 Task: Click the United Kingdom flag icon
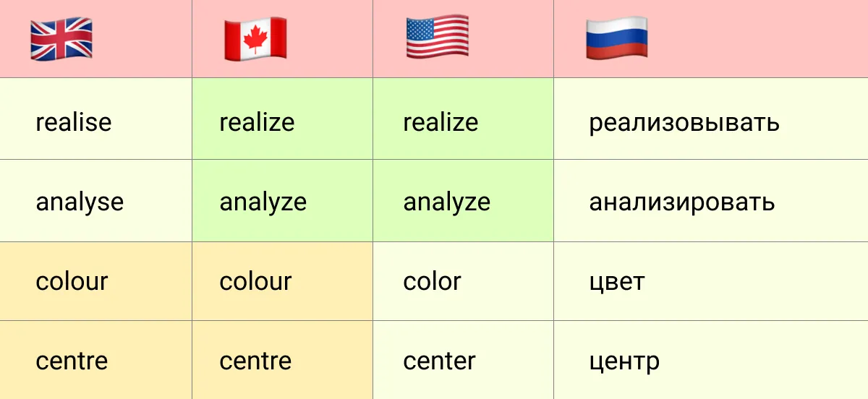[x=61, y=38]
